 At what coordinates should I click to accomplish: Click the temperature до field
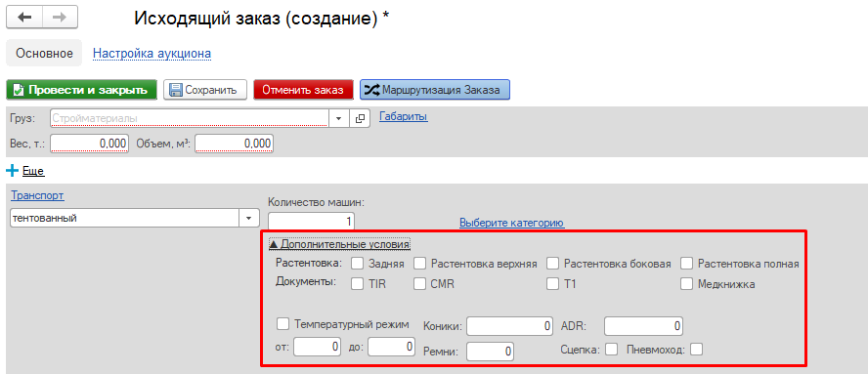point(391,347)
